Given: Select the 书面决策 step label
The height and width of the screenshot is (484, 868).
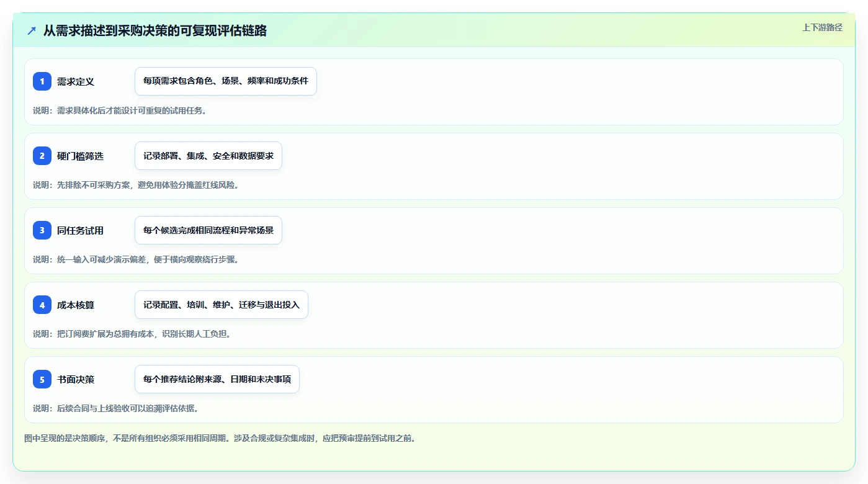Looking at the screenshot, I should click(x=76, y=379).
